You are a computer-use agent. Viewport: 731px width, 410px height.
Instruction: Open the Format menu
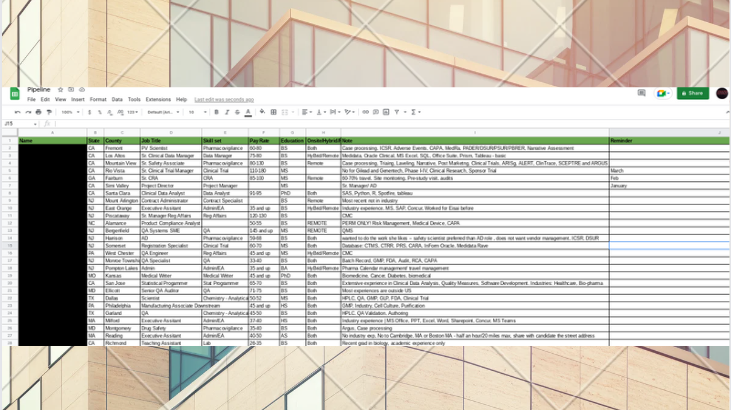(98, 99)
